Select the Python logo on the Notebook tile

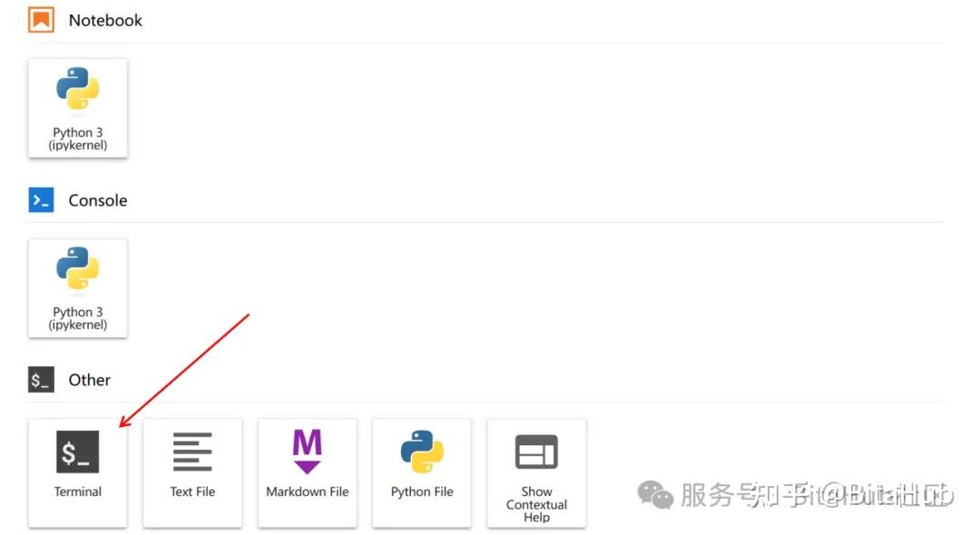click(x=77, y=89)
